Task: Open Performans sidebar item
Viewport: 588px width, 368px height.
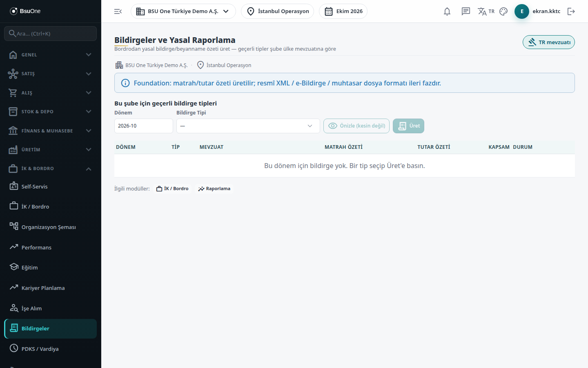Action: tap(51, 247)
